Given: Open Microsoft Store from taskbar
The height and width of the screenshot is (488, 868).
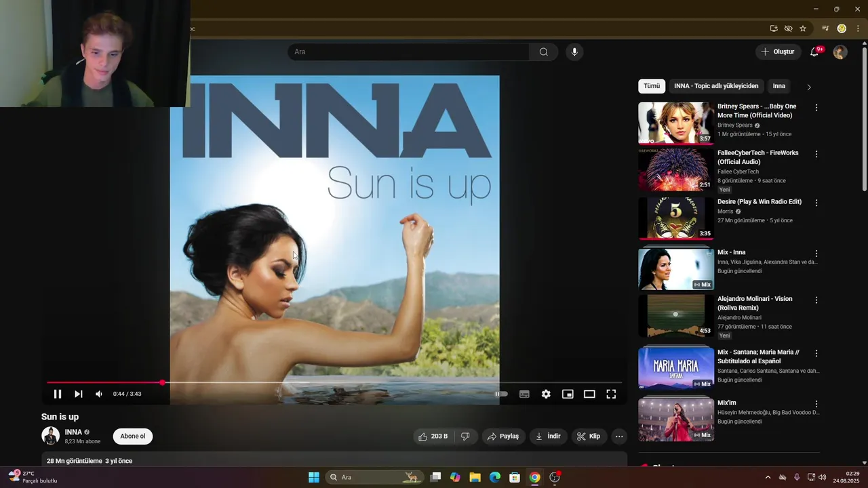Looking at the screenshot, I should tap(515, 477).
